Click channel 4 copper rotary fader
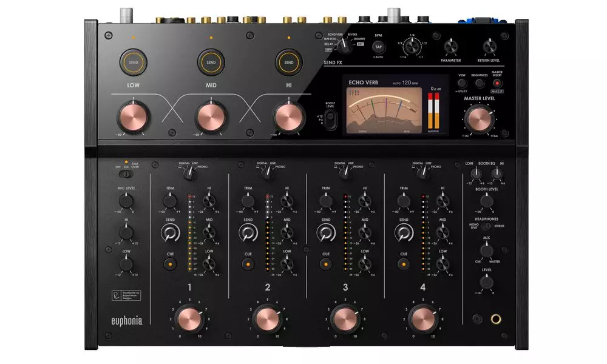The width and height of the screenshot is (607, 364). point(423,319)
